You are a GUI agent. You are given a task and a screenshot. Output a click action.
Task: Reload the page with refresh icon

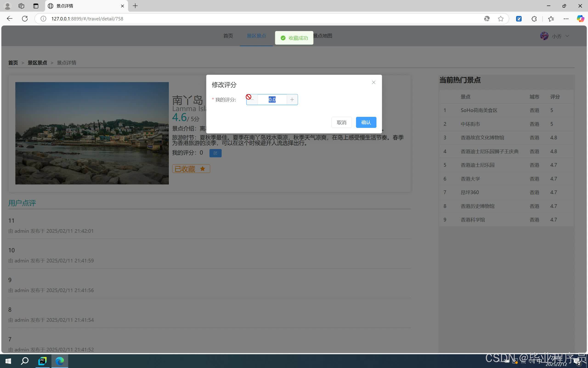[25, 19]
